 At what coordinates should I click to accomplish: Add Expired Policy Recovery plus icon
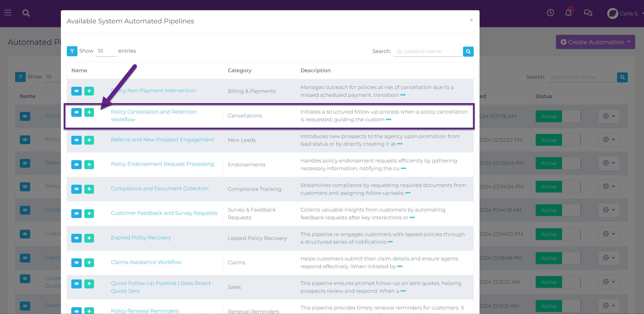tap(89, 238)
